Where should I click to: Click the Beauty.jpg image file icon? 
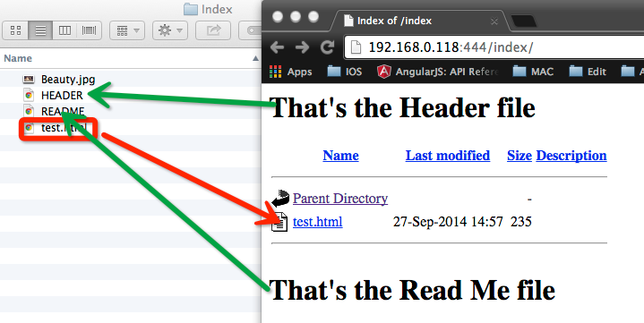[x=29, y=80]
